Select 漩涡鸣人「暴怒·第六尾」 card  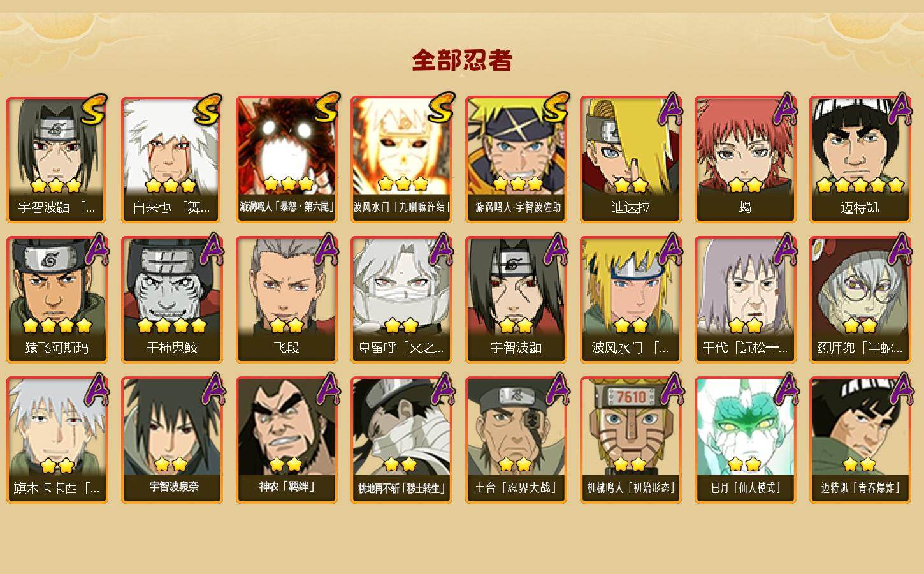pos(286,159)
